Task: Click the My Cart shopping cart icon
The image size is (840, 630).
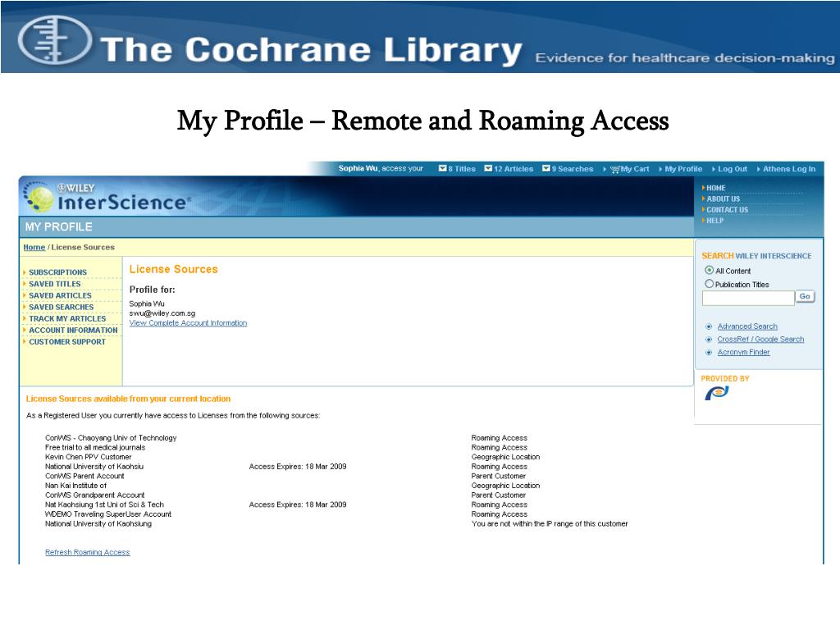Action: click(x=615, y=169)
